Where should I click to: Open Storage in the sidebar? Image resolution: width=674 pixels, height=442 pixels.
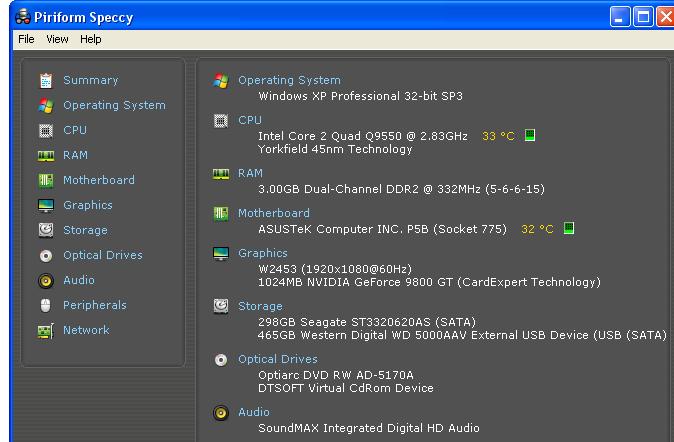click(x=85, y=230)
